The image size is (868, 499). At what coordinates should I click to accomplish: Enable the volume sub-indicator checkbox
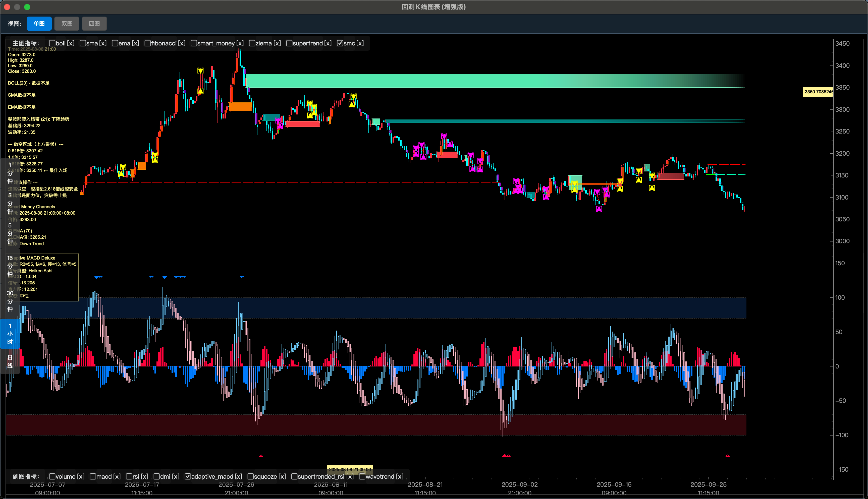[52, 476]
